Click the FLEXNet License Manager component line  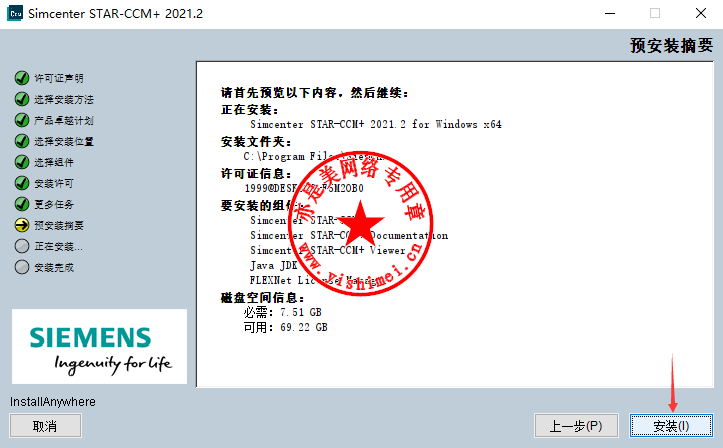tap(314, 280)
